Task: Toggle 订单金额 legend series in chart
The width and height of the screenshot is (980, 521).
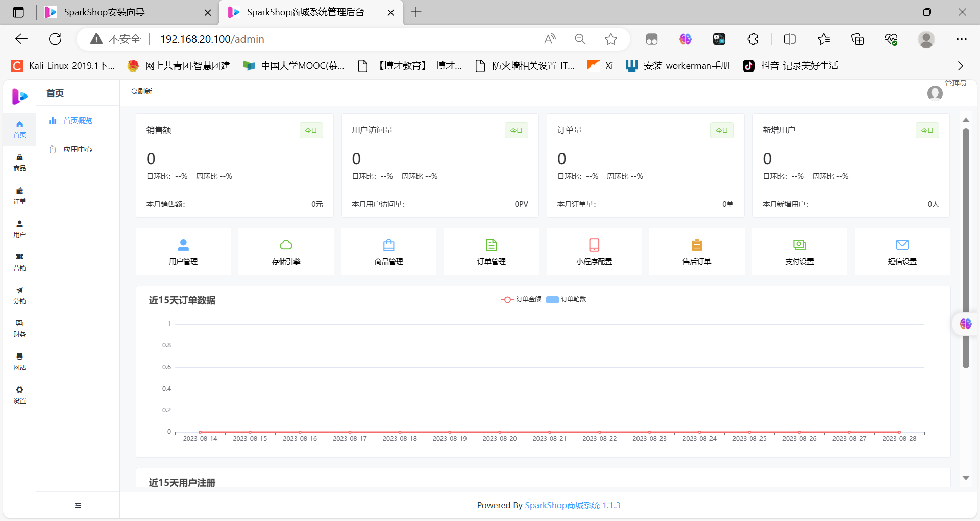Action: click(521, 299)
